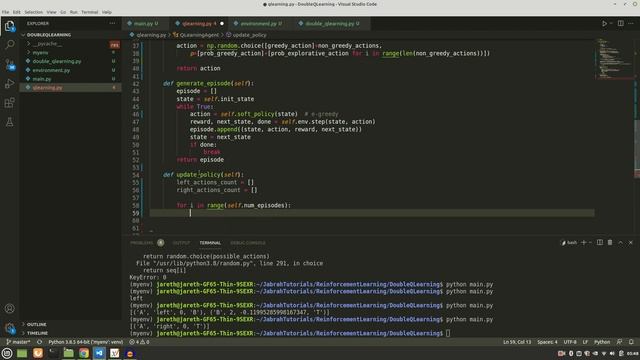
Task: Open the launch profile dropdown next to plus
Action: pos(591,242)
